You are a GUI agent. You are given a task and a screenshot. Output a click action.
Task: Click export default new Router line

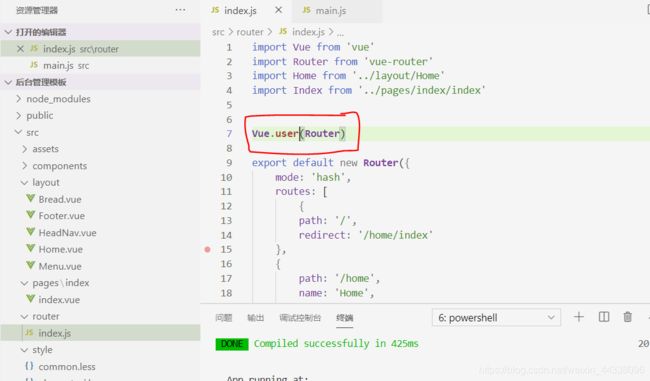pyautogui.click(x=330, y=163)
